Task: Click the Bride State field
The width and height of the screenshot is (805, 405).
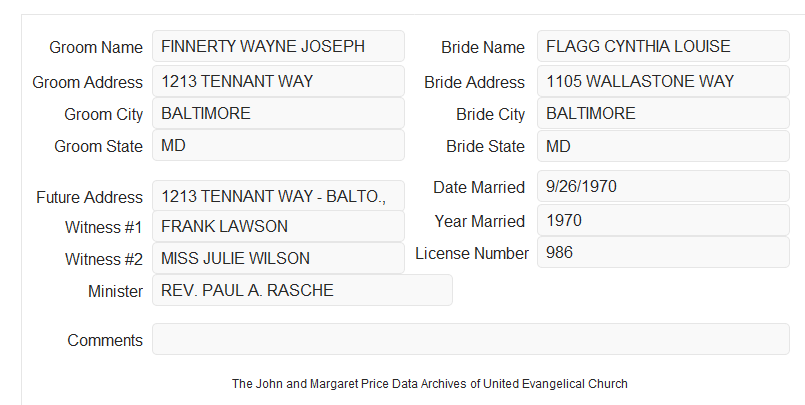Action: [x=663, y=146]
